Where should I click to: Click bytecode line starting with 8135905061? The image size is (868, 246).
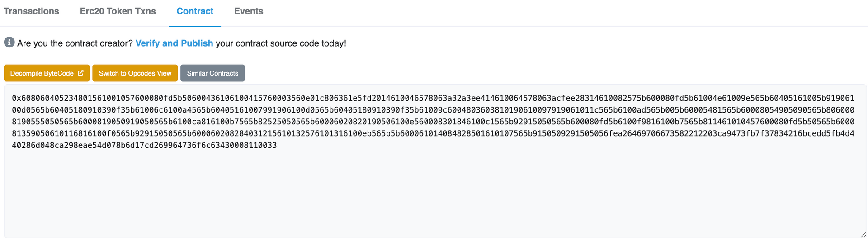click(433, 133)
